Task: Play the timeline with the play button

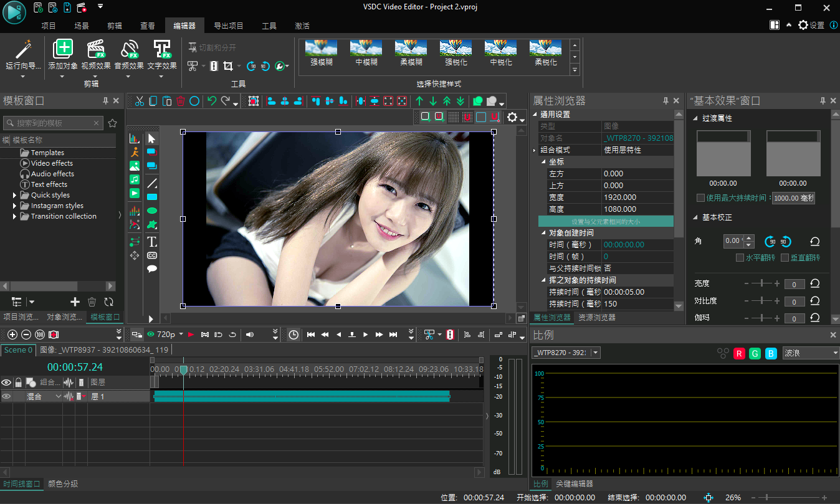Action: click(366, 335)
